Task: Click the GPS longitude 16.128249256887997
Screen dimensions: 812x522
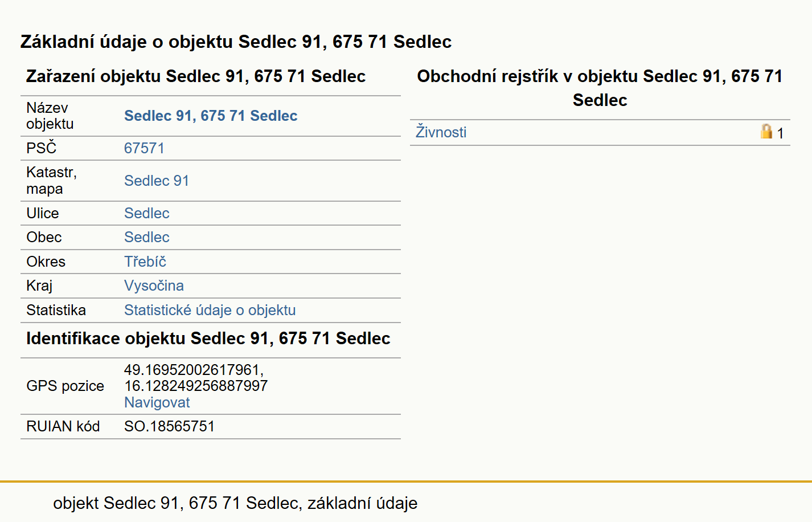Action: pyautogui.click(x=196, y=386)
